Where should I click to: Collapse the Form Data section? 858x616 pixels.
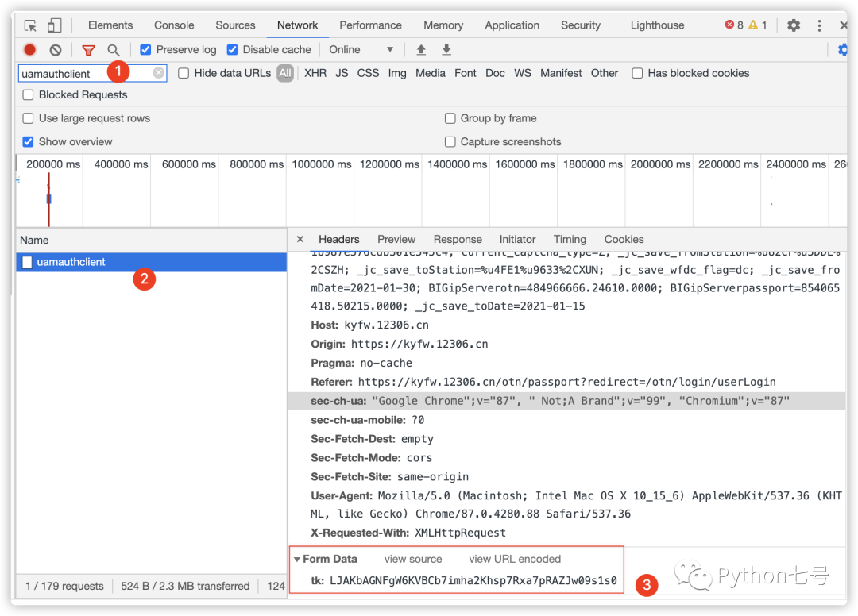(x=296, y=559)
